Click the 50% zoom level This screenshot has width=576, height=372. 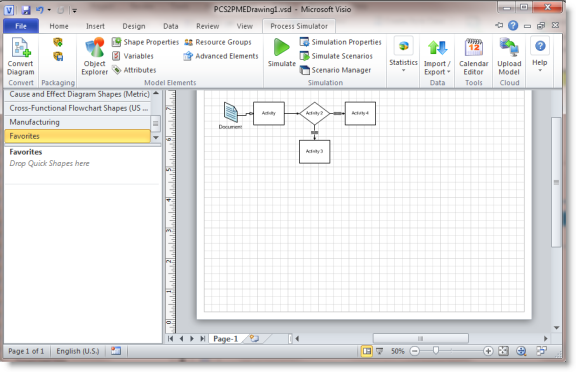[397, 351]
